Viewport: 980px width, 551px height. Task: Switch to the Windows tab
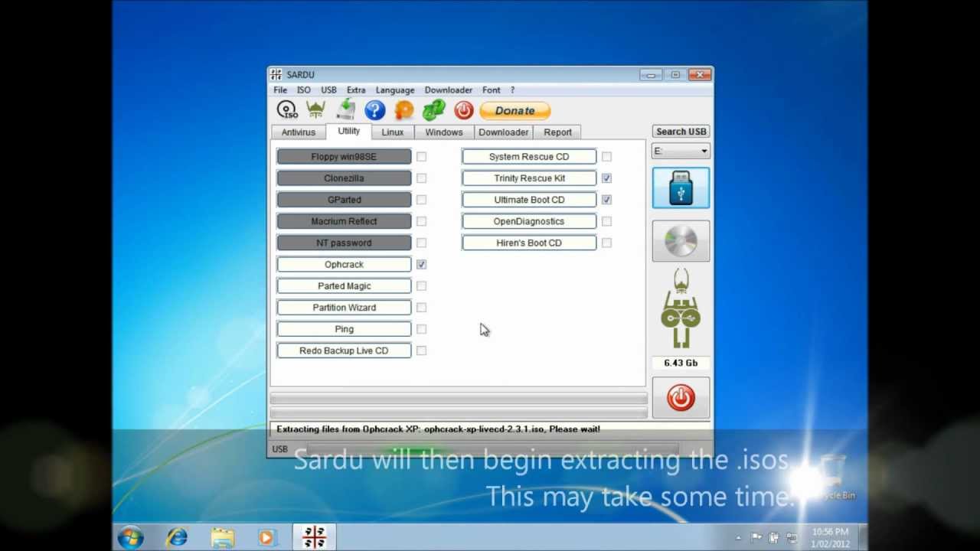tap(444, 132)
